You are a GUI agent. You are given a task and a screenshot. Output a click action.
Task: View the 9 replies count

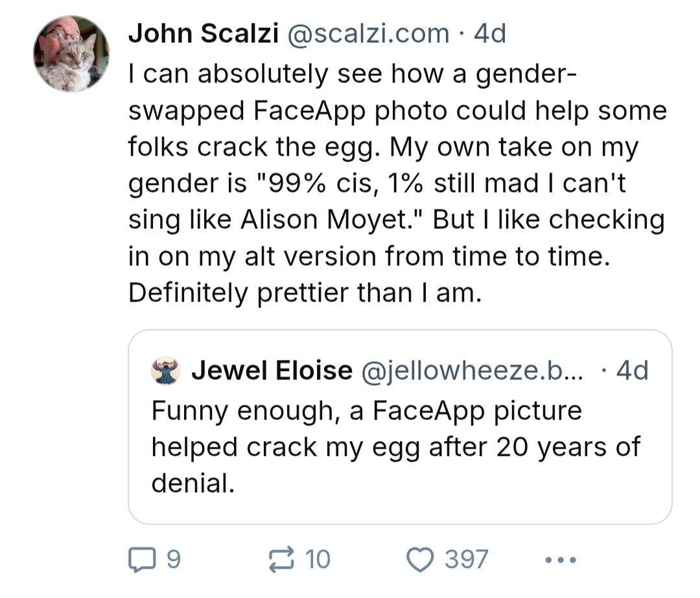174,559
